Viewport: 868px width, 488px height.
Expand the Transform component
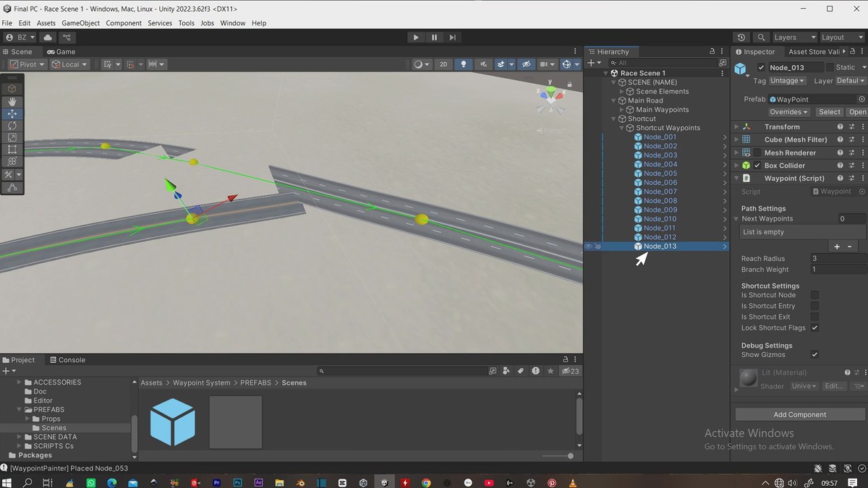[736, 127]
